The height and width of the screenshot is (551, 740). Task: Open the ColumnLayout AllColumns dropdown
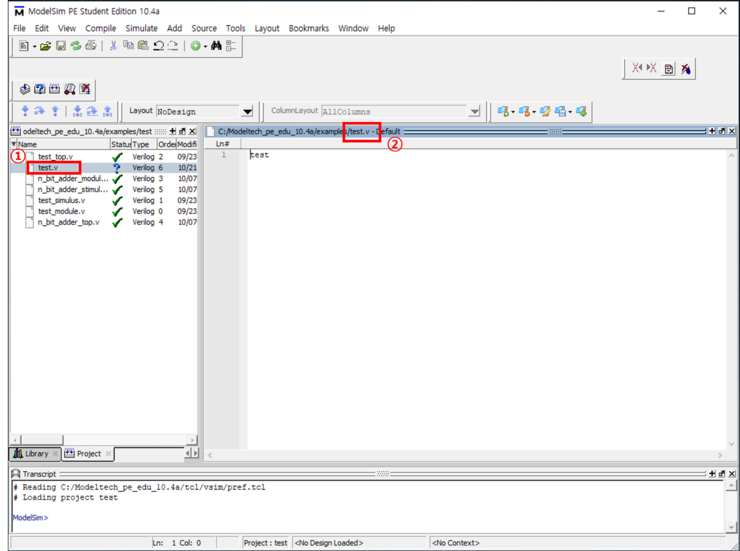474,112
